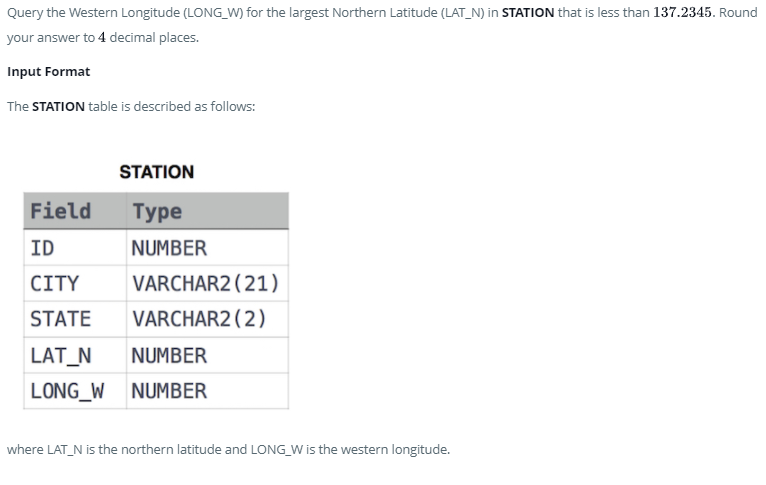Click the VARCHAR2(2) type cell
This screenshot has width=766, height=485.
pyautogui.click(x=208, y=319)
